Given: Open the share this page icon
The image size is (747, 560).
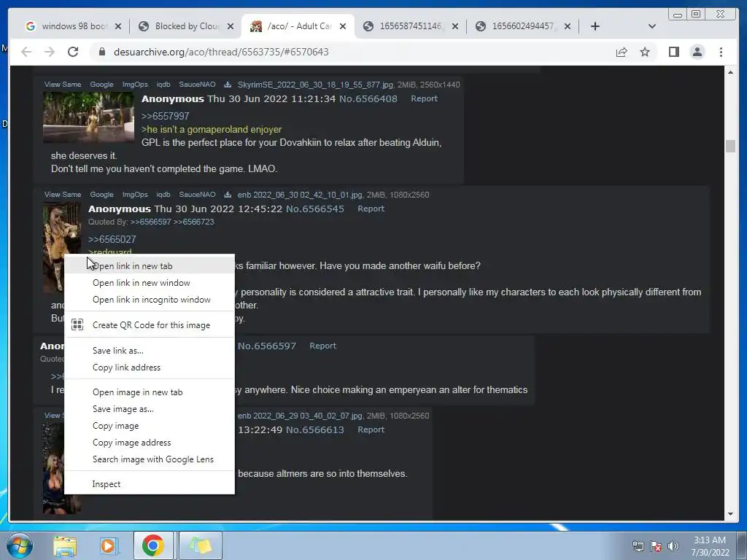Looking at the screenshot, I should pyautogui.click(x=622, y=52).
